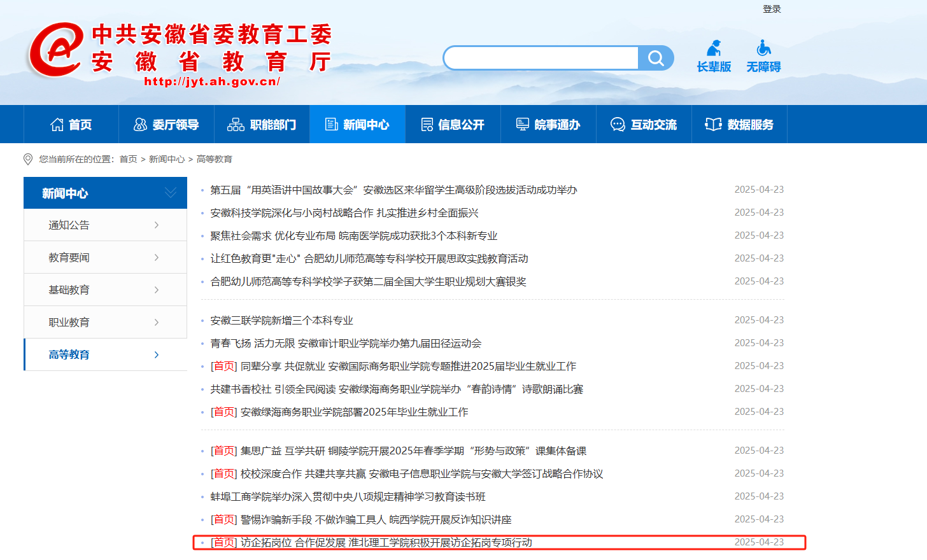
Task: Click inside the site search box
Action: [541, 59]
